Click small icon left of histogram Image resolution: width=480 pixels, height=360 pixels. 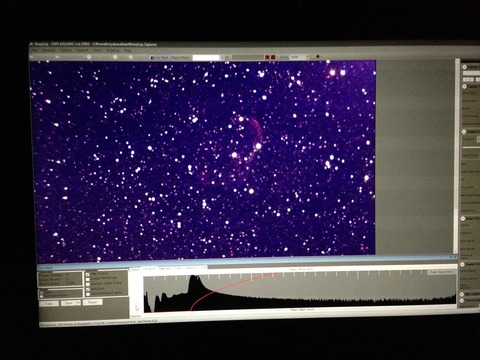coord(137,307)
